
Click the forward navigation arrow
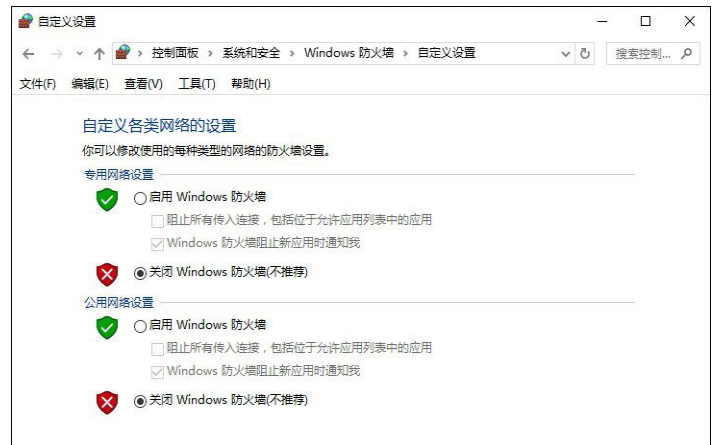(56, 53)
